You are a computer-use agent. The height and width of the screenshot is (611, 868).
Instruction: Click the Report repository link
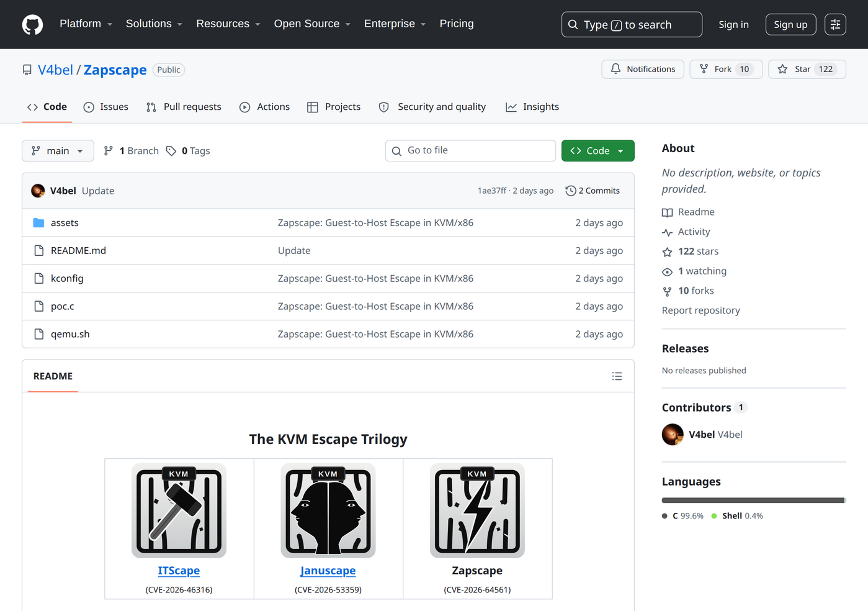tap(701, 310)
